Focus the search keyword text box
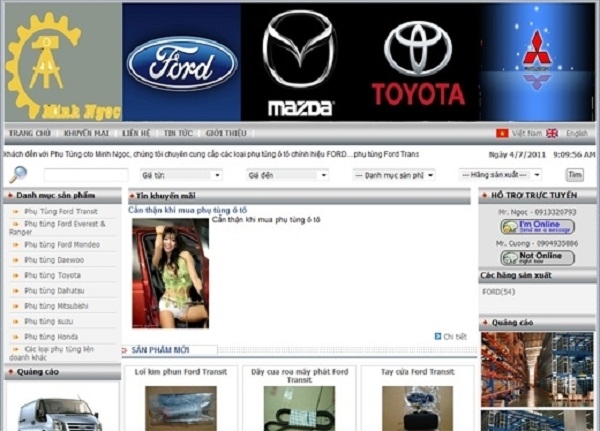 coord(86,175)
